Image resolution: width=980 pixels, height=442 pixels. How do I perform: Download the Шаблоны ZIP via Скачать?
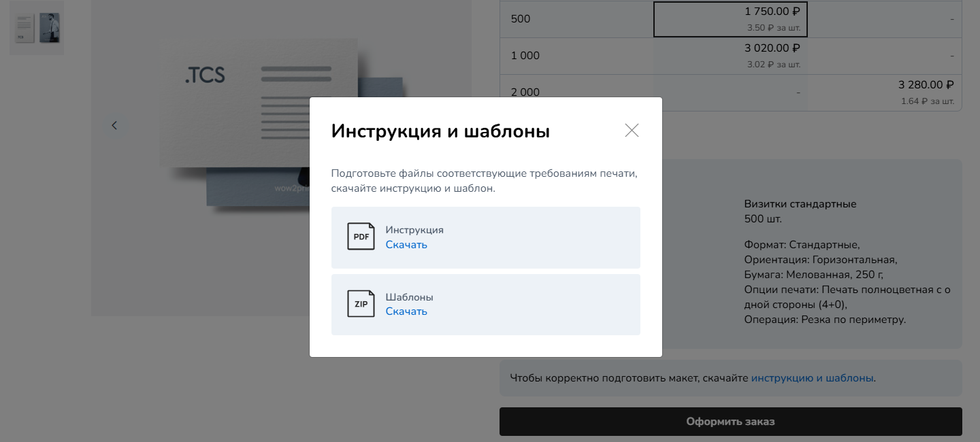pyautogui.click(x=406, y=311)
